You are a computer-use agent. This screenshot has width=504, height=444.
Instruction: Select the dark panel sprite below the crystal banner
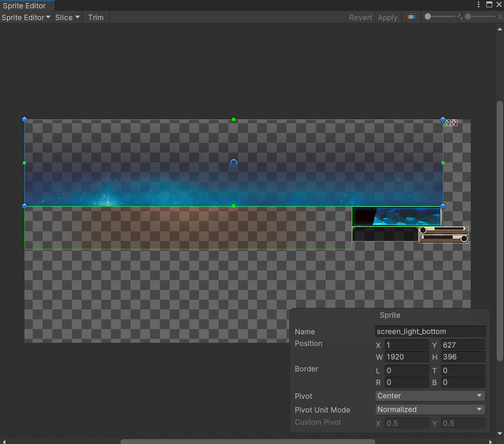385,234
